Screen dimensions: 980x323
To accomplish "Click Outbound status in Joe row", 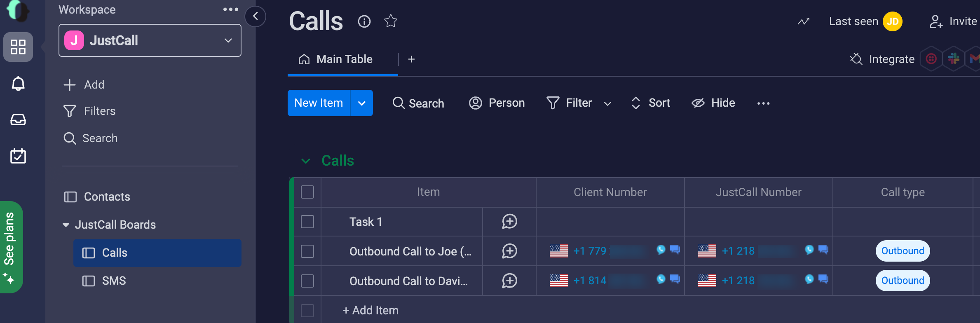I will [x=903, y=251].
